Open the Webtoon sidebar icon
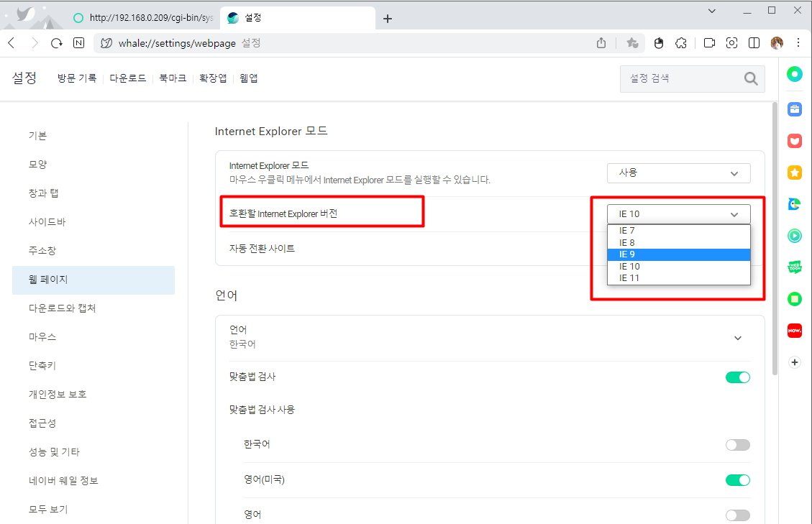This screenshot has width=812, height=524. point(795,267)
